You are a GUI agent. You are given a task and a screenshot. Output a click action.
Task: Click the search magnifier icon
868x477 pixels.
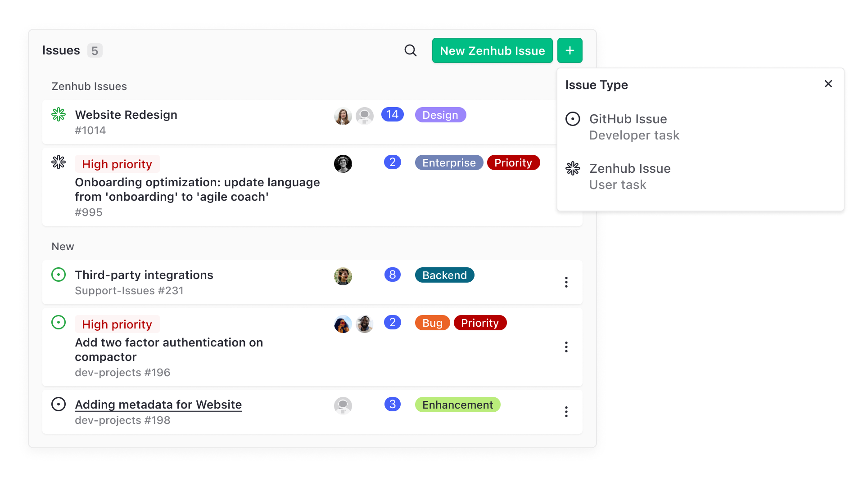pyautogui.click(x=410, y=50)
